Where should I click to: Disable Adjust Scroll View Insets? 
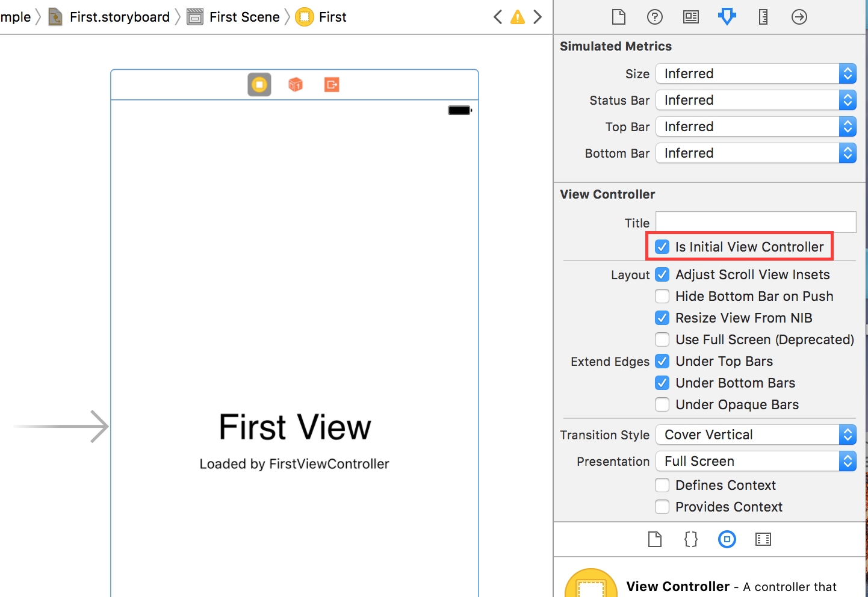(662, 274)
